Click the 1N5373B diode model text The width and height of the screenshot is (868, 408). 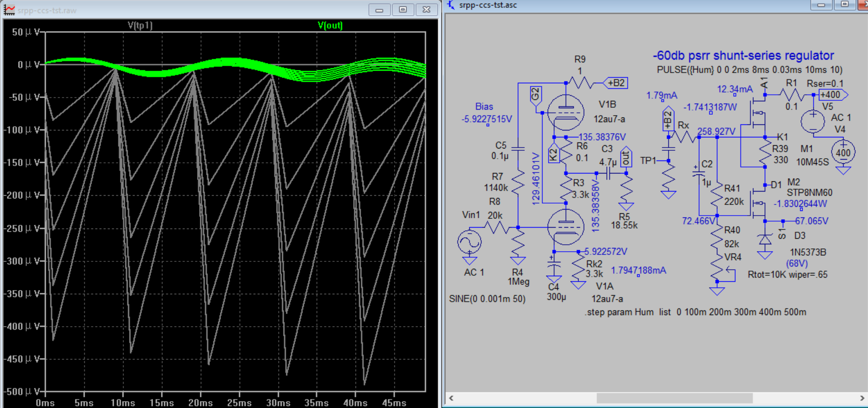pos(808,253)
